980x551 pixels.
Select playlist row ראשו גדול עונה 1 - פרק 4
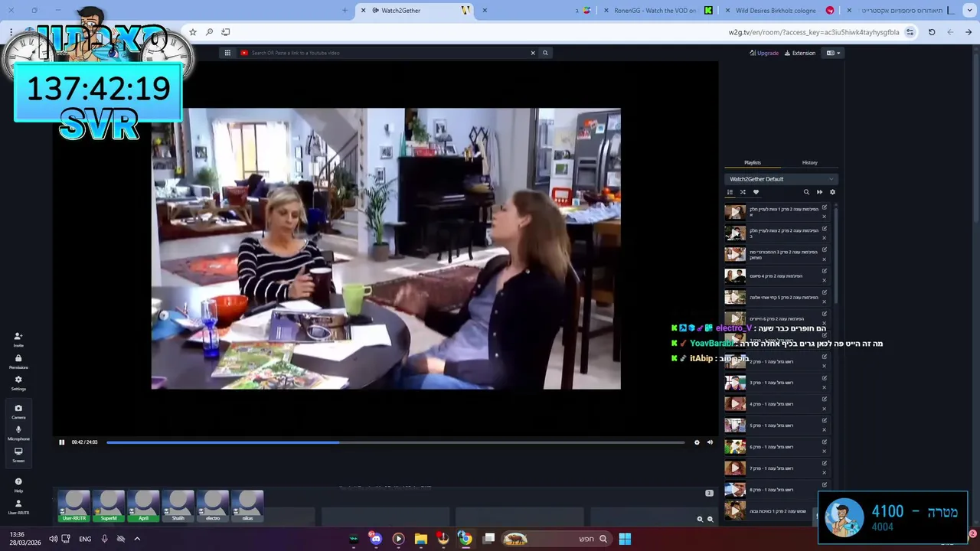776,403
